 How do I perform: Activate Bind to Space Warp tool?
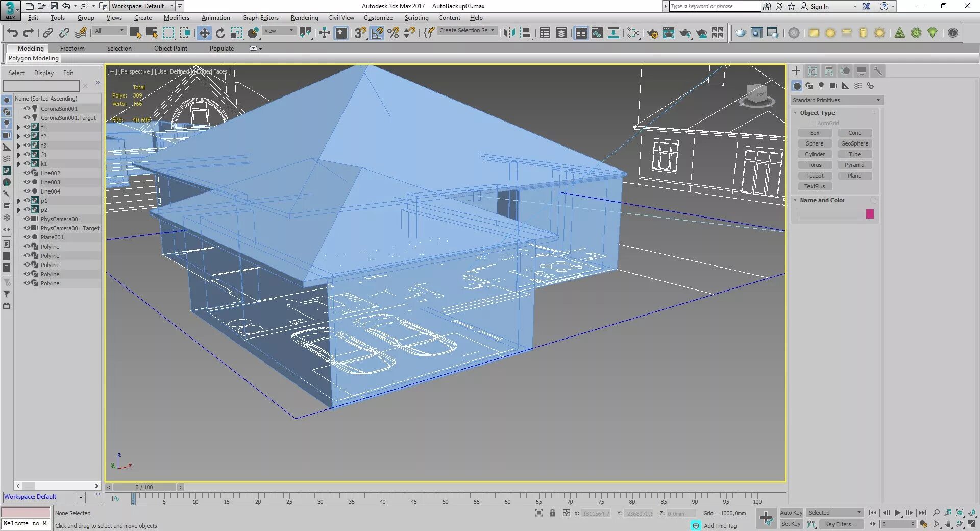[x=81, y=33]
